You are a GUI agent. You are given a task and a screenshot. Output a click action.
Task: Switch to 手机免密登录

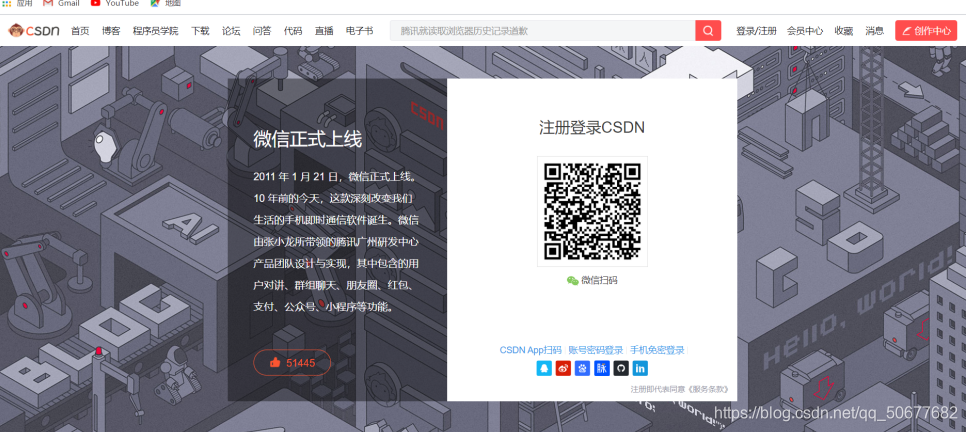click(657, 350)
